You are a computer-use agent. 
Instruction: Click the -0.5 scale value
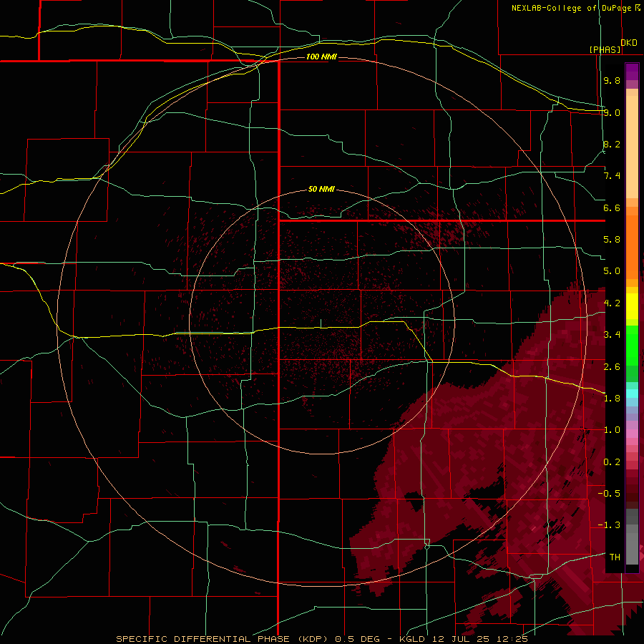coord(609,494)
